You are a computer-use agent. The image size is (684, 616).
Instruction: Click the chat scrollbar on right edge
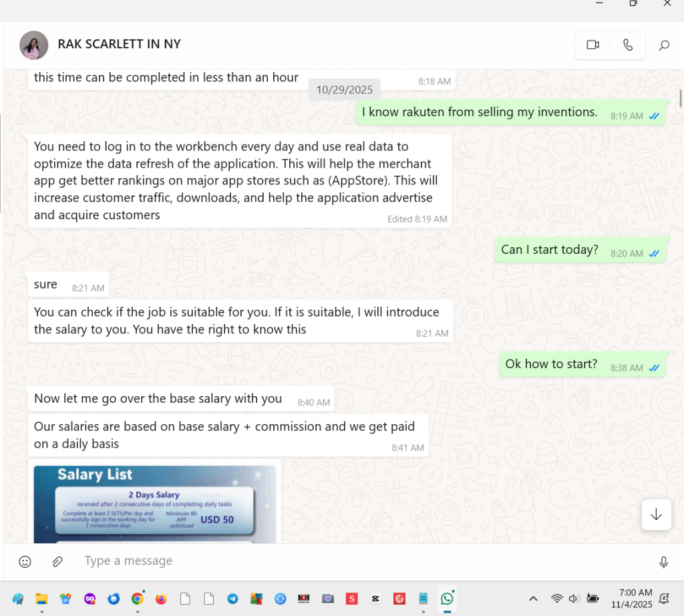[680, 98]
